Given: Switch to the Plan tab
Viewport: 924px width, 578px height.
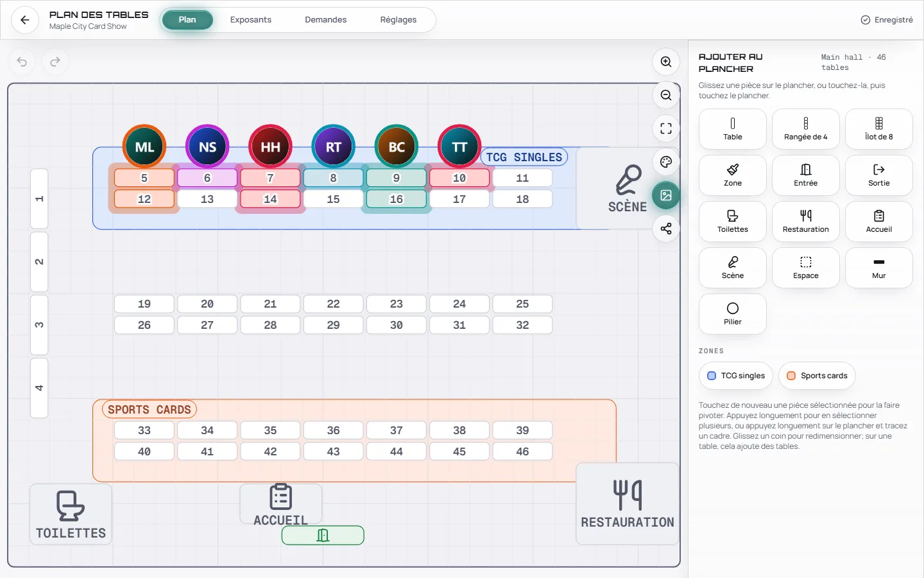Looking at the screenshot, I should click(187, 20).
